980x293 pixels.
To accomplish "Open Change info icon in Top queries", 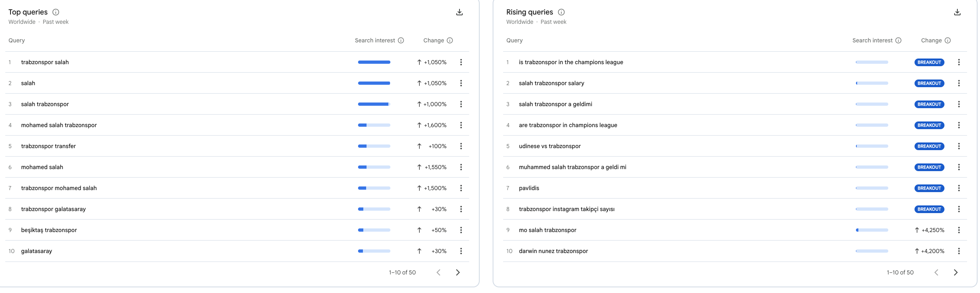I will point(450,40).
